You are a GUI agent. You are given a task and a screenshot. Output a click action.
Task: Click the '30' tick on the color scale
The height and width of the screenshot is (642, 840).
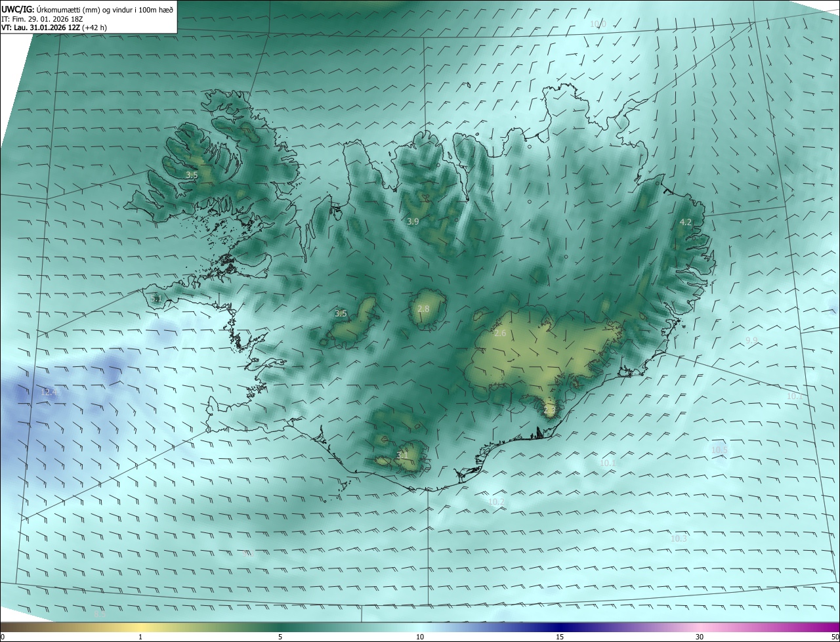(700, 637)
